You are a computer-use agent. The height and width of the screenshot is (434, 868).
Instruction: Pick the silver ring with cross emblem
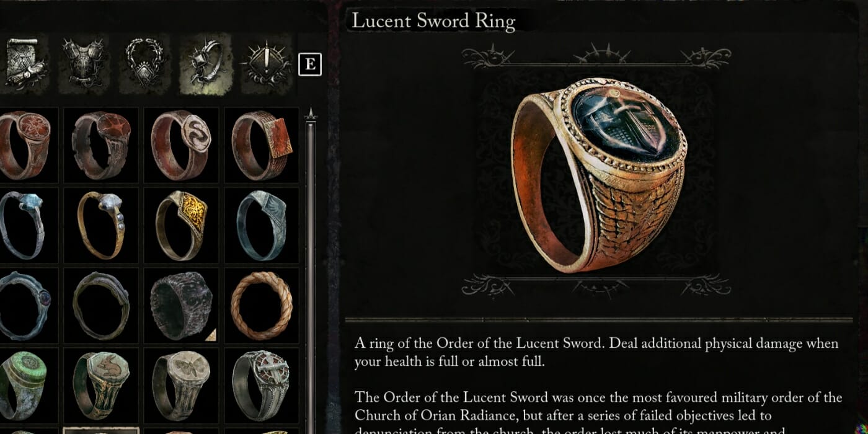(x=262, y=385)
